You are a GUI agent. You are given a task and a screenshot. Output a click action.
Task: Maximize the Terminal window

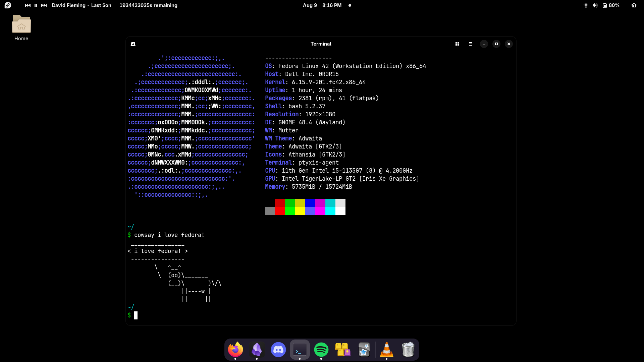(x=496, y=44)
